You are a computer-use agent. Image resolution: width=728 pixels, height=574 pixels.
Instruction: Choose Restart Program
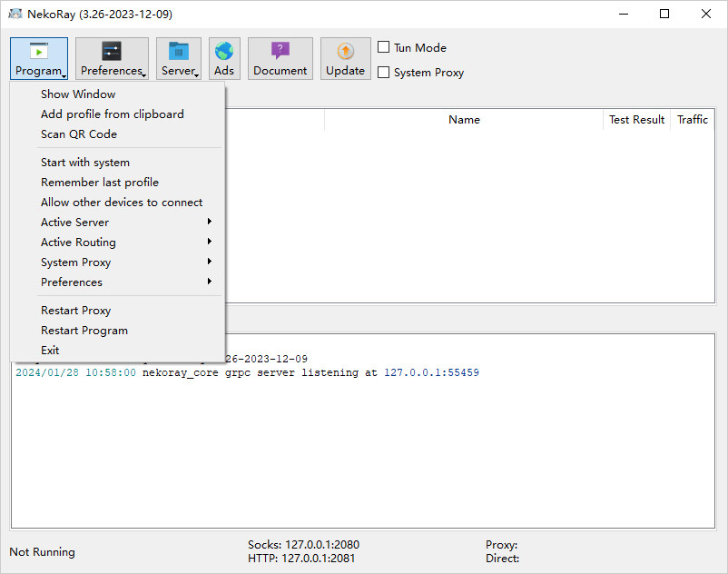(117, 331)
